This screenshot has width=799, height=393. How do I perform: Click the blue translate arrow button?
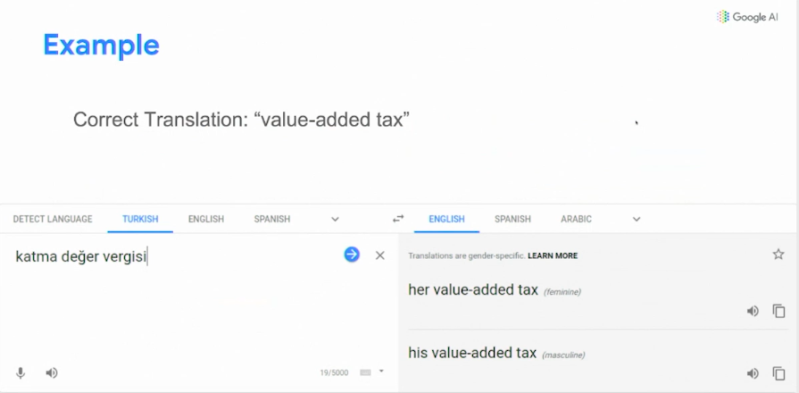coord(352,254)
